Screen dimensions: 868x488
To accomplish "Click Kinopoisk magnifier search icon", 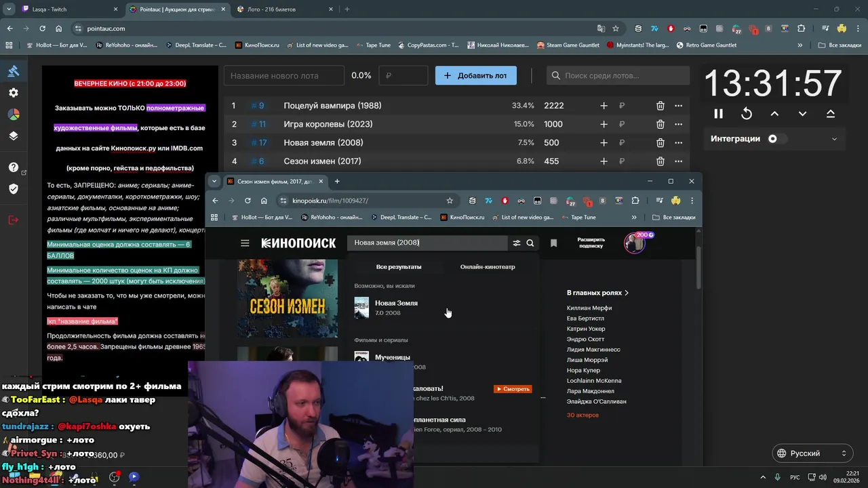I will tap(530, 243).
